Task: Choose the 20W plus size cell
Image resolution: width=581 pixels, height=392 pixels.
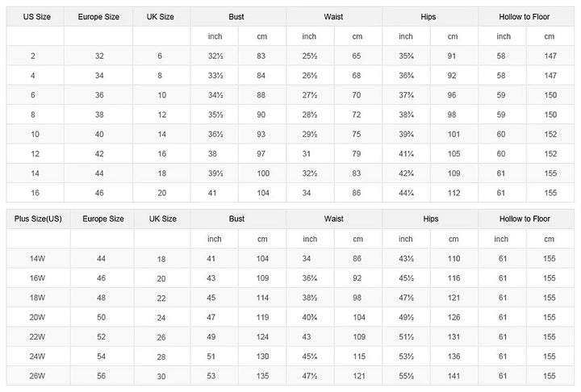Action: (x=36, y=317)
